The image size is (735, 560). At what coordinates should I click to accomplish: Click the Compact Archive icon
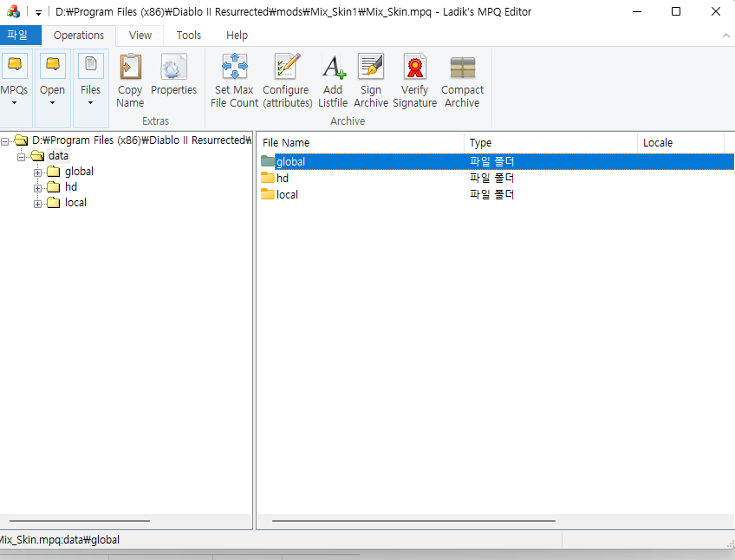[463, 67]
